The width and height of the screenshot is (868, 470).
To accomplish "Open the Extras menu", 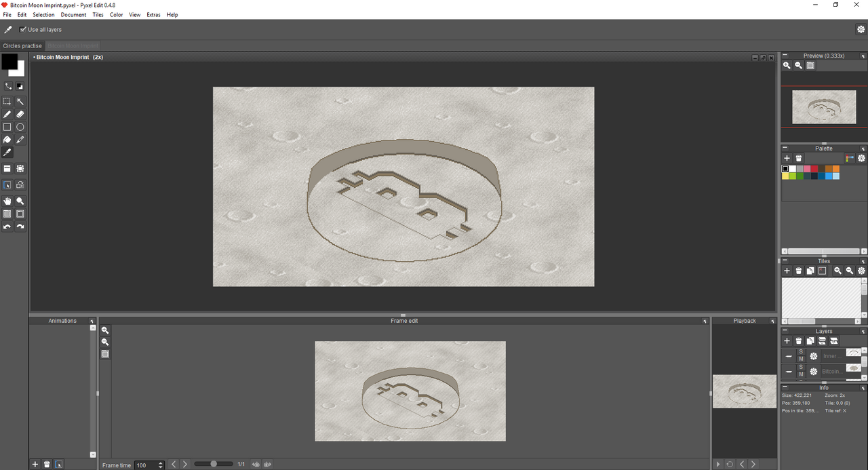I will (x=153, y=14).
